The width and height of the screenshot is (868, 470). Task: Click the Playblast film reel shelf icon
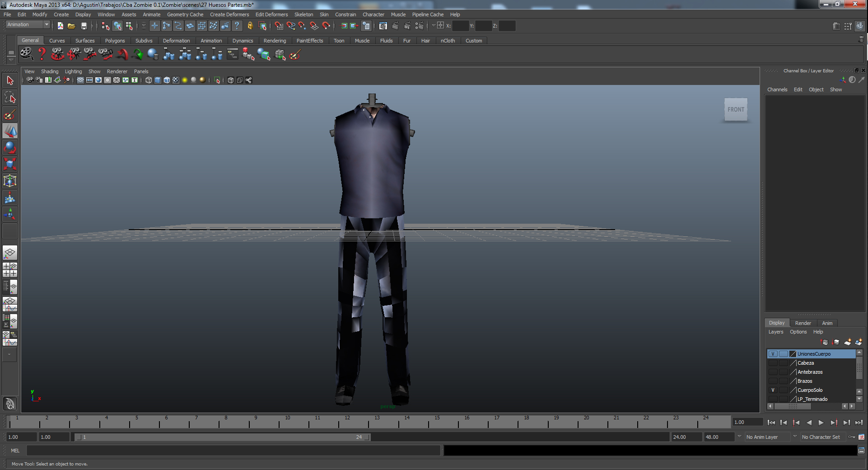[x=26, y=54]
